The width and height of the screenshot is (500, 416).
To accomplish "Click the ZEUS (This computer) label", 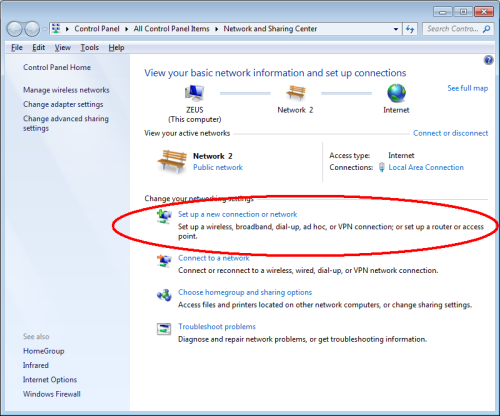I will click(x=195, y=115).
